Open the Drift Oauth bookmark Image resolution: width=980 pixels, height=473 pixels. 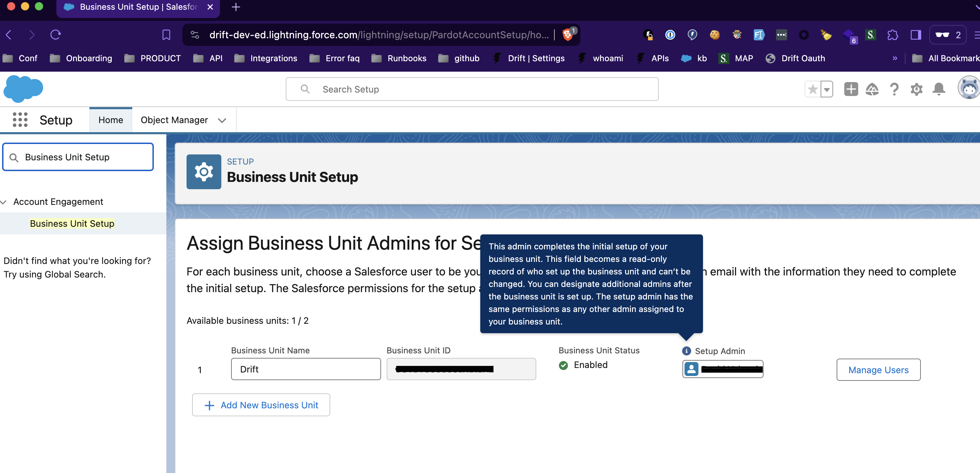click(796, 58)
